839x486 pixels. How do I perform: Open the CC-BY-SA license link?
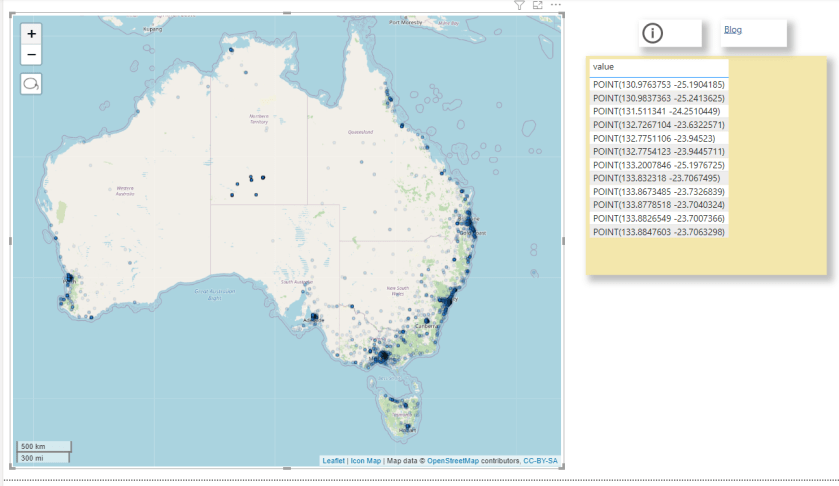[x=540, y=461]
